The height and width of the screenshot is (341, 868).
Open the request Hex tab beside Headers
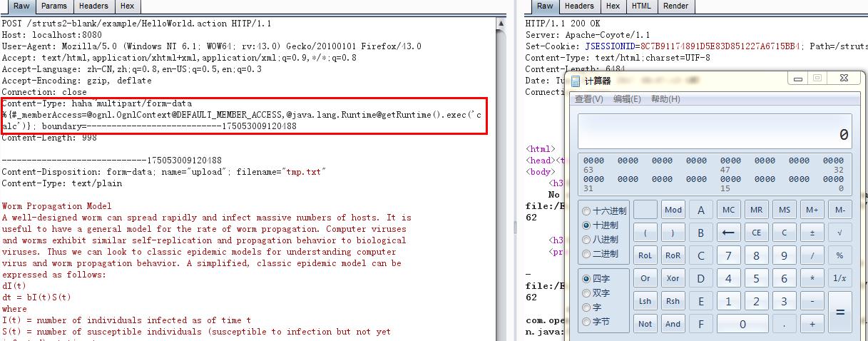(x=127, y=6)
